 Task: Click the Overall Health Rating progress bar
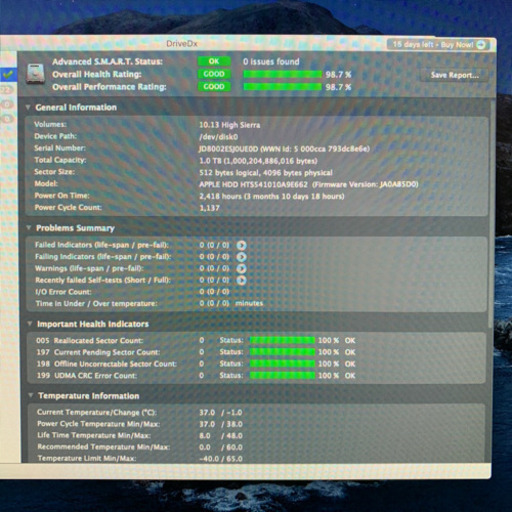(x=282, y=74)
